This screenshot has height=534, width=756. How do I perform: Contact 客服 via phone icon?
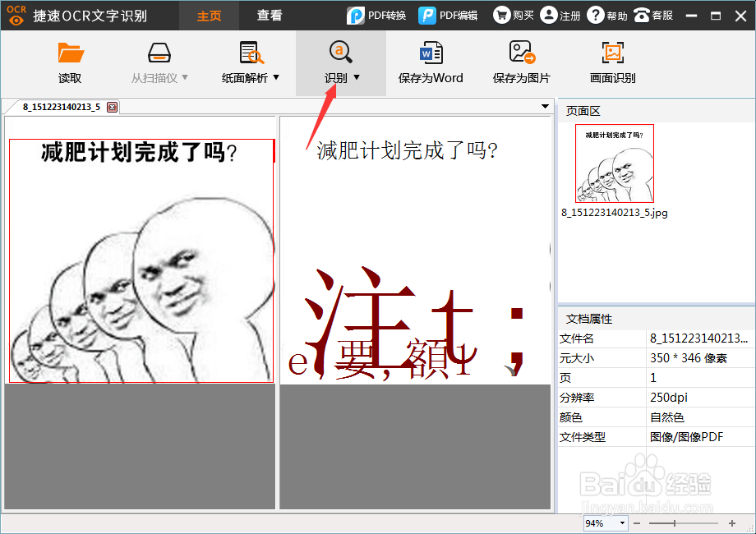(x=641, y=16)
